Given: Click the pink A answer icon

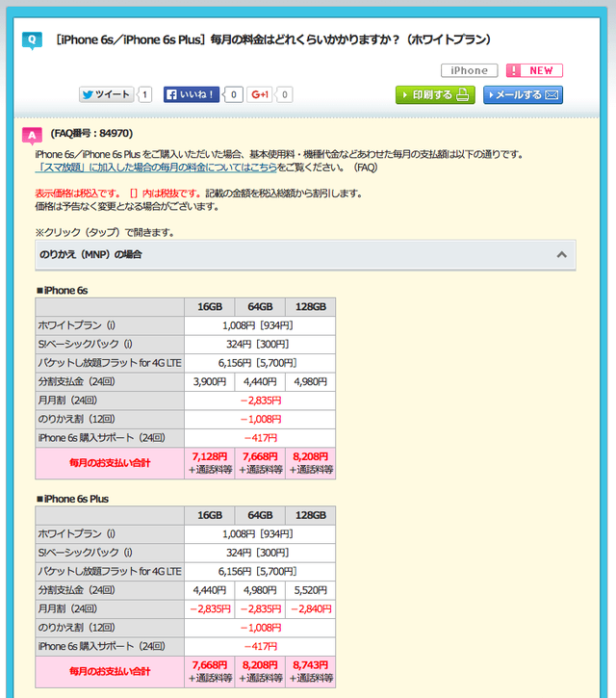Looking at the screenshot, I should [32, 136].
